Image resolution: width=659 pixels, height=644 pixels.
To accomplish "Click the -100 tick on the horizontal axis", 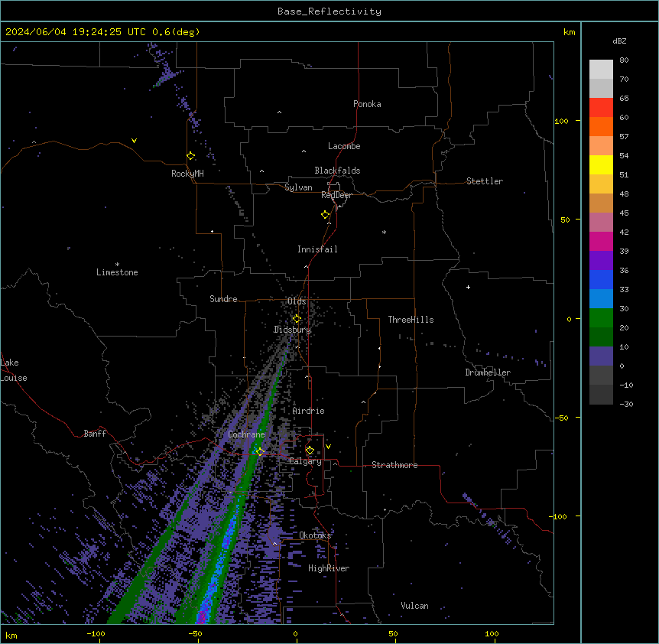I will (96, 633).
